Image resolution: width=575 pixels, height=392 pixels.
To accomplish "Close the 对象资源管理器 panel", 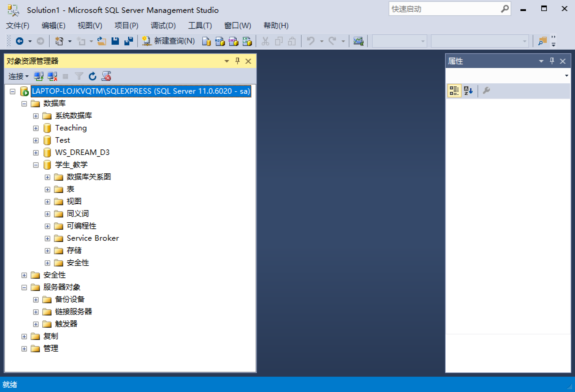I will click(x=248, y=61).
